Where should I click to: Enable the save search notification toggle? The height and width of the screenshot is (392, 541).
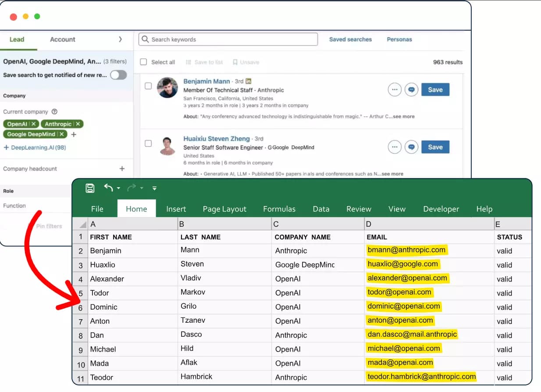point(119,75)
